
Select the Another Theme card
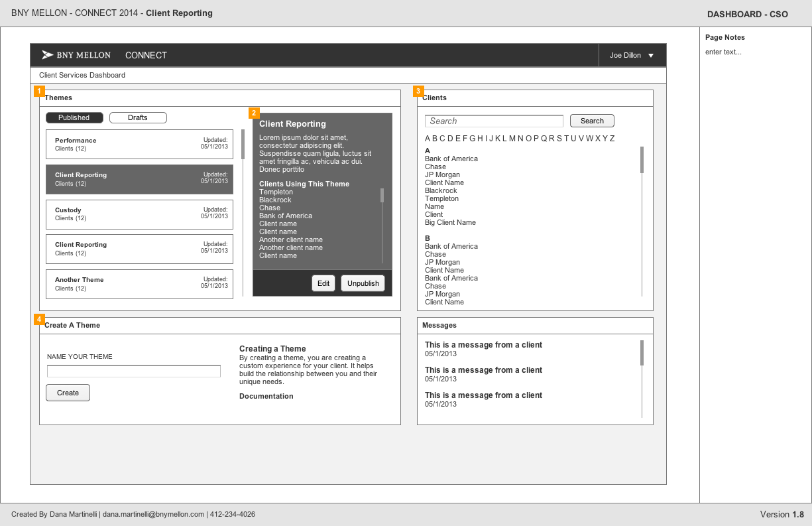(x=139, y=284)
